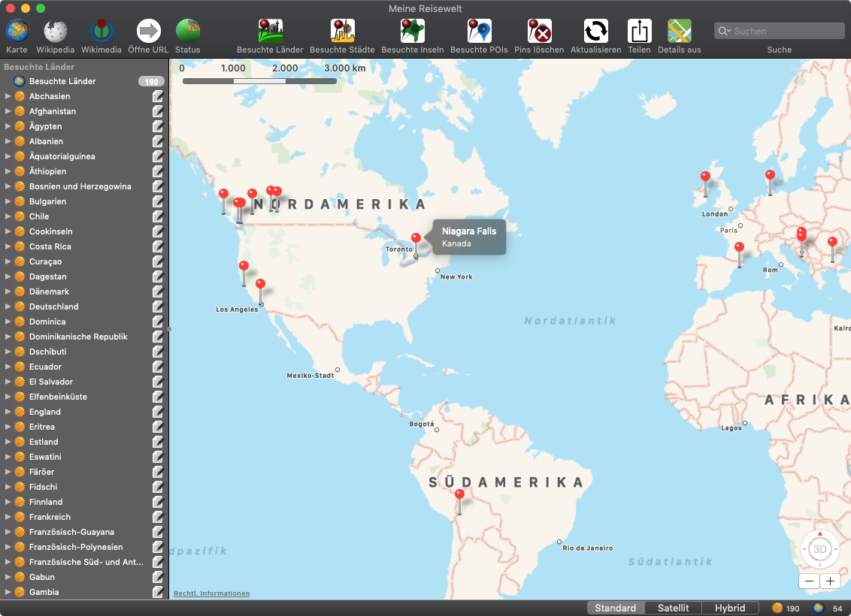Open Rechtl. Informationen link
Viewport: 851px width, 616px height.
[x=211, y=593]
